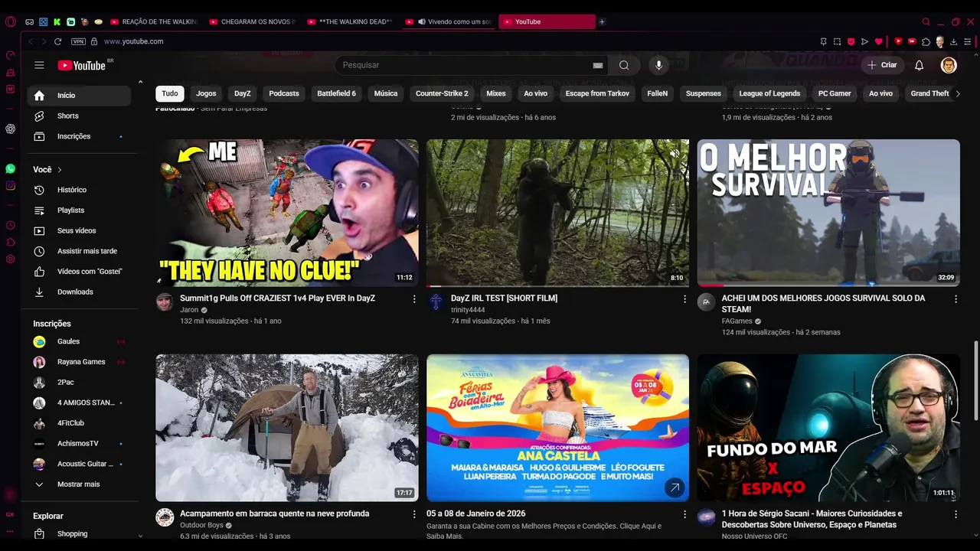The image size is (980, 551).
Task: Open Seus vídeos in the sidebar
Action: click(80, 230)
